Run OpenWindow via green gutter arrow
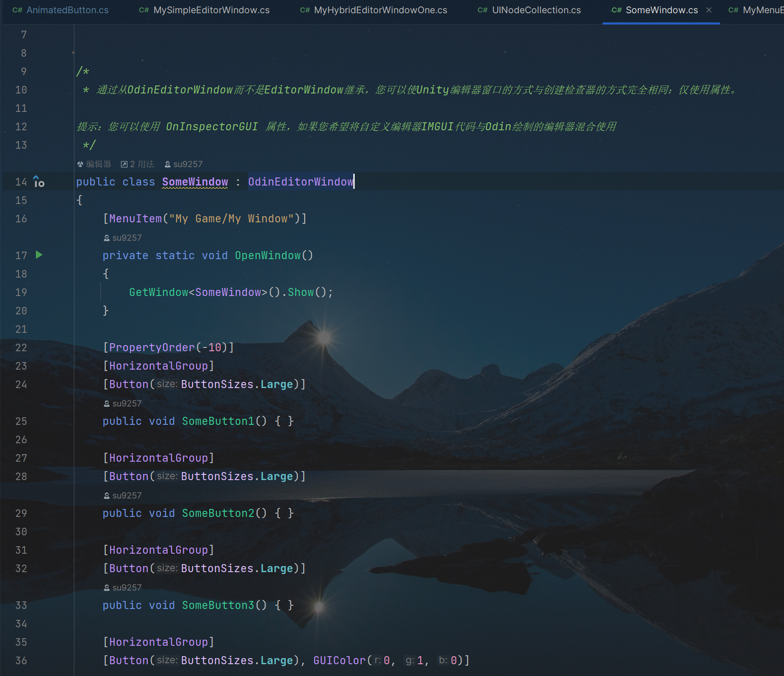The width and height of the screenshot is (784, 676). tap(39, 255)
